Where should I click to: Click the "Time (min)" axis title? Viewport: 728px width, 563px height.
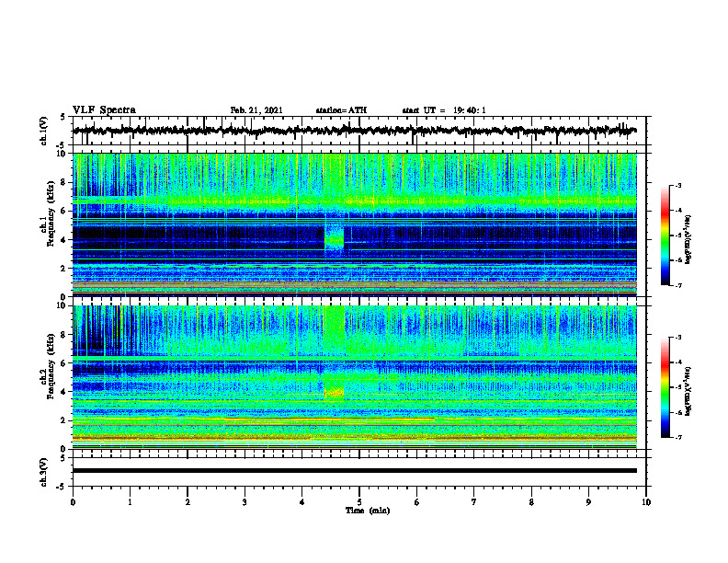point(368,511)
